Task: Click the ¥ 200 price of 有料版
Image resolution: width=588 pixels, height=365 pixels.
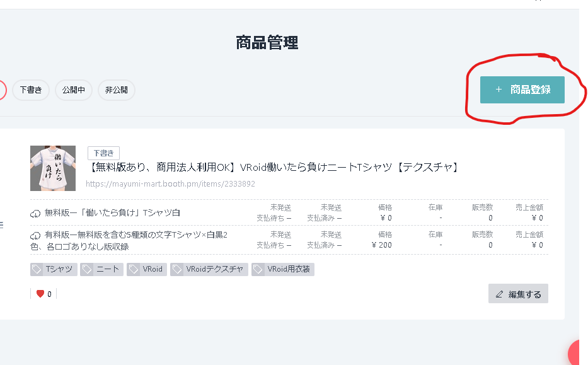Action: coord(381,245)
